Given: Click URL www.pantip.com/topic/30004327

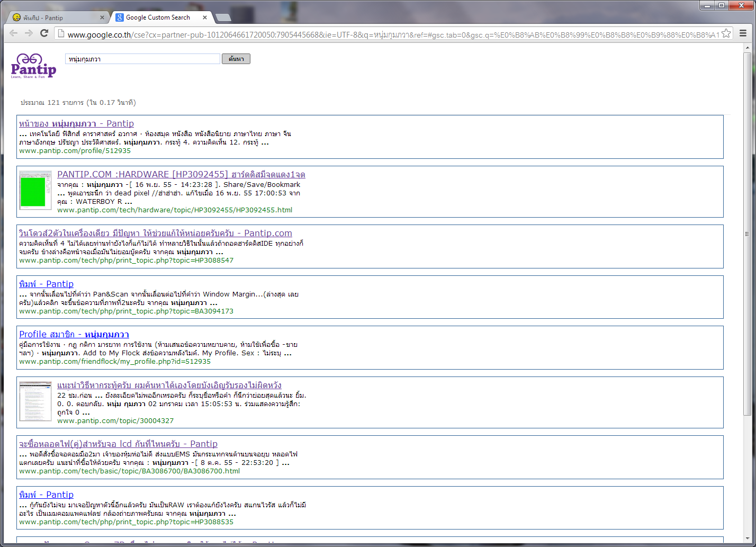Looking at the screenshot, I should [x=115, y=420].
